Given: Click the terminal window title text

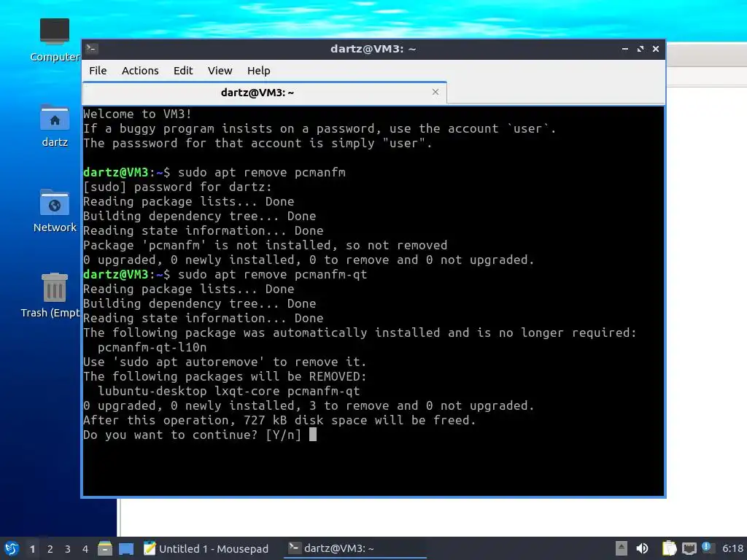Looking at the screenshot, I should tap(373, 49).
